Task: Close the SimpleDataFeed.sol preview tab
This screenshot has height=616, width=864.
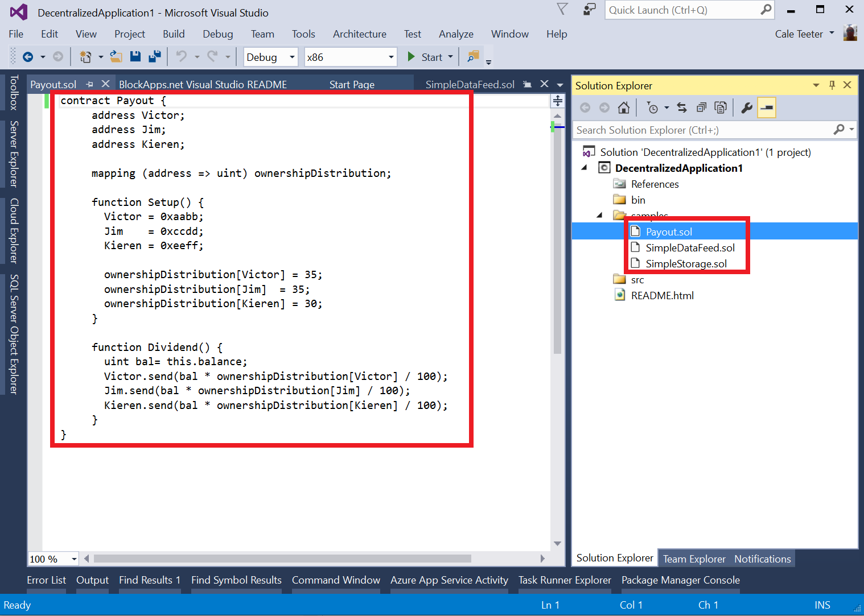Action: (544, 84)
